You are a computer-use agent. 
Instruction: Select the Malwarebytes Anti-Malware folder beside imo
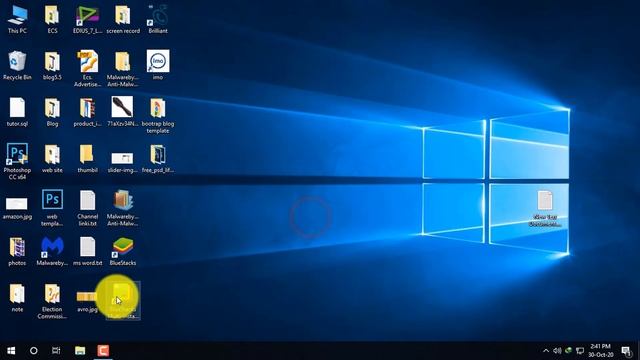[x=122, y=69]
